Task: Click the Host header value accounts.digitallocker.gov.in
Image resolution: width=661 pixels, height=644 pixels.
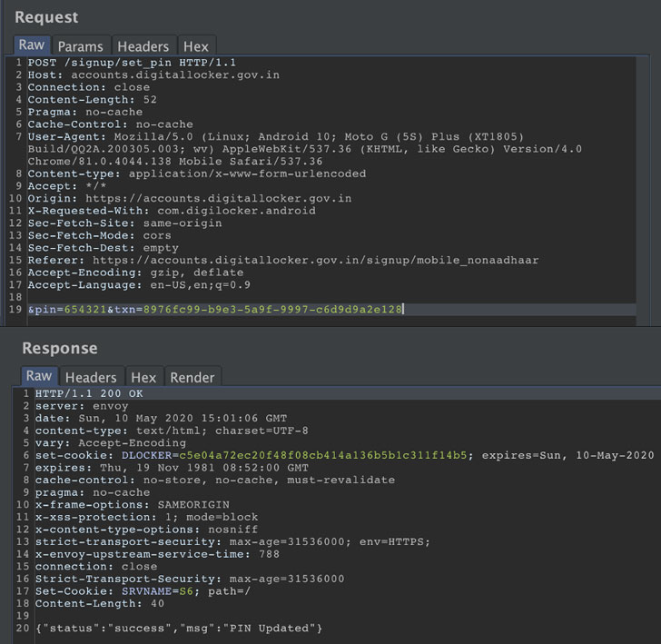Action: tap(171, 74)
